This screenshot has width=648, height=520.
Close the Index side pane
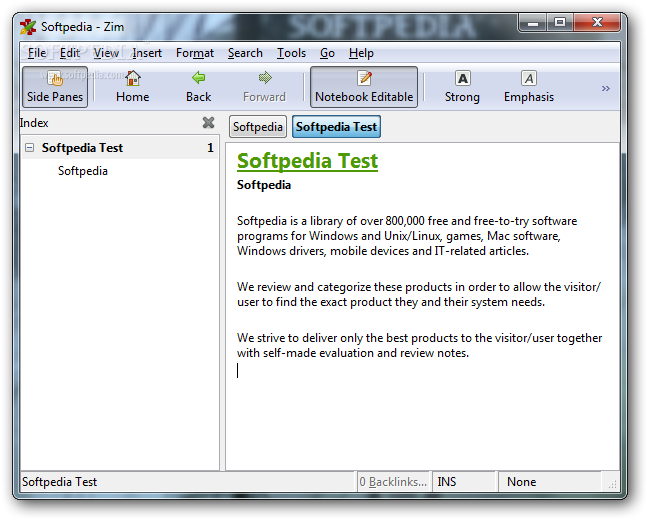tap(208, 123)
